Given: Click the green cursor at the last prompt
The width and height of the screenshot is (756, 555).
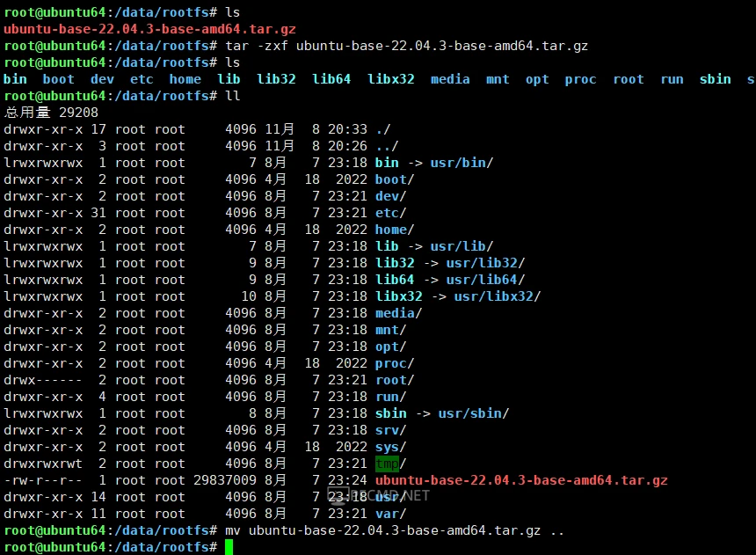Looking at the screenshot, I should click(x=229, y=547).
